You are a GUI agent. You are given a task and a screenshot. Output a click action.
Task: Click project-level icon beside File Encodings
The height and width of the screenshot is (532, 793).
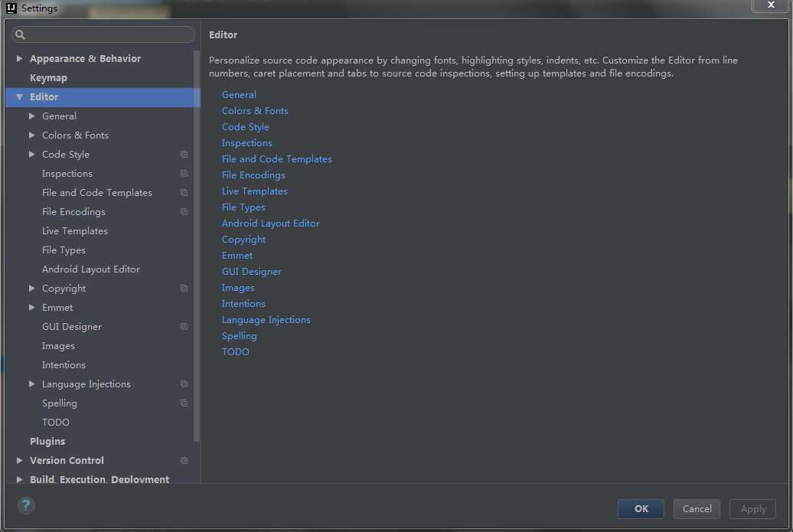coord(184,212)
